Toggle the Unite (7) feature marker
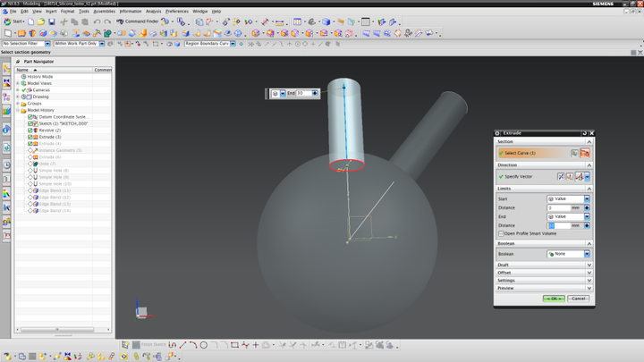 (x=30, y=164)
